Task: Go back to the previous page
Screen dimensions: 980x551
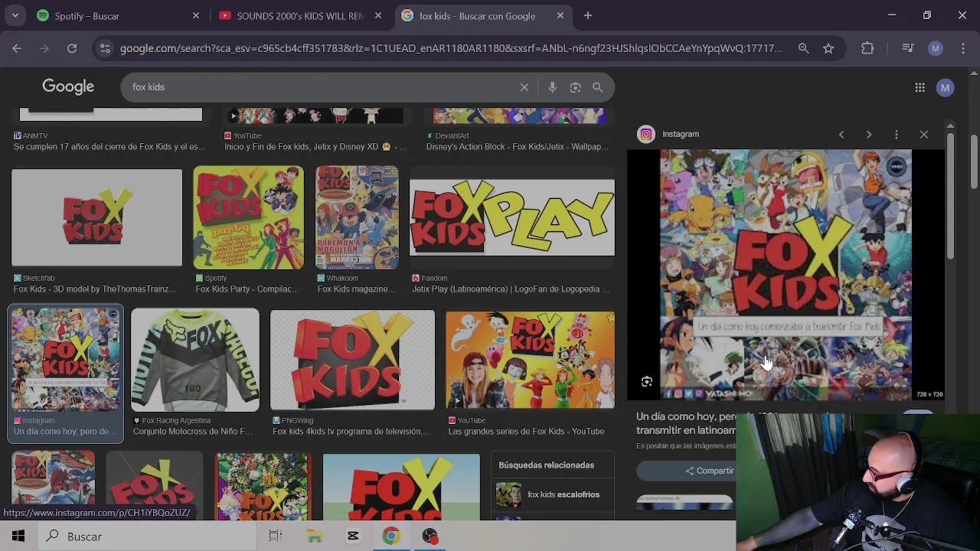Action: coord(17,48)
